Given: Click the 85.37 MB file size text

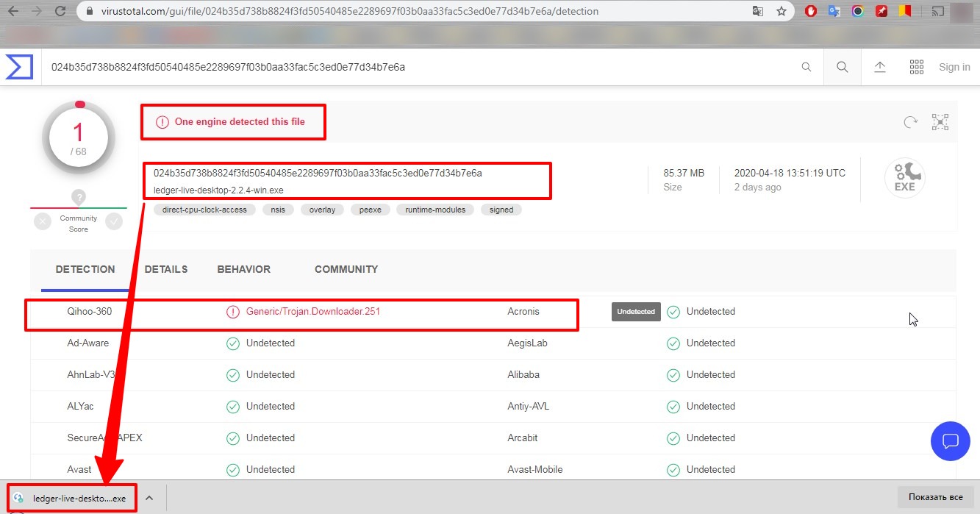Looking at the screenshot, I should [684, 174].
